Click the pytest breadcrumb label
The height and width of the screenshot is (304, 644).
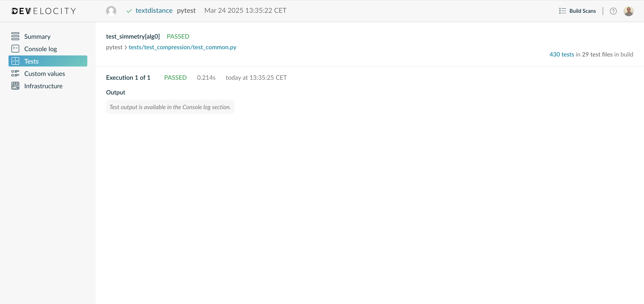click(x=114, y=47)
